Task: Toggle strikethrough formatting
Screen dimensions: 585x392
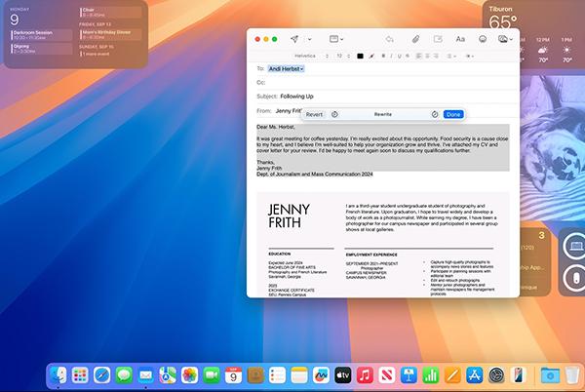Action: pyautogui.click(x=408, y=56)
